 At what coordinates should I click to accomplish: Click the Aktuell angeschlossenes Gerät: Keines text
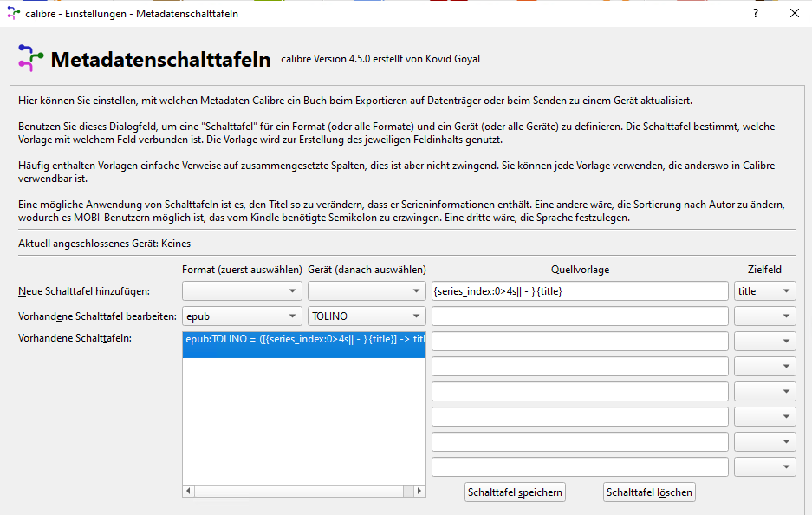(x=105, y=244)
